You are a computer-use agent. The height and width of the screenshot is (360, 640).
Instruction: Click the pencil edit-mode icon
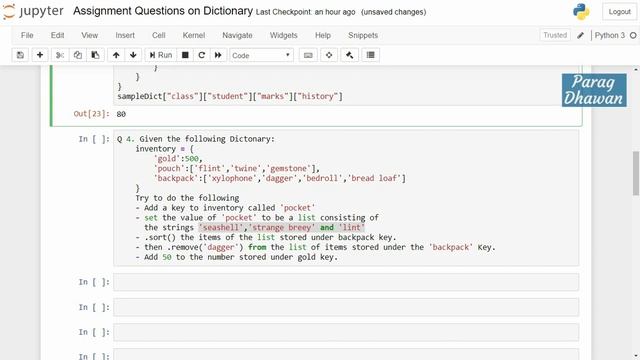(x=580, y=36)
